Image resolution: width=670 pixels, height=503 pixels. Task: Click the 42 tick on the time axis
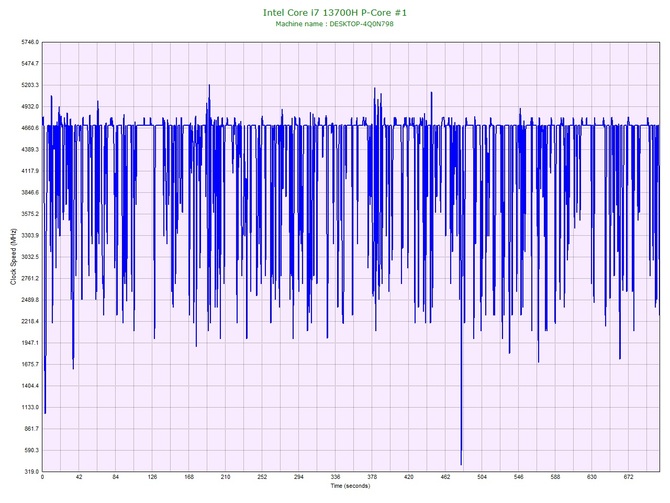tap(79, 477)
